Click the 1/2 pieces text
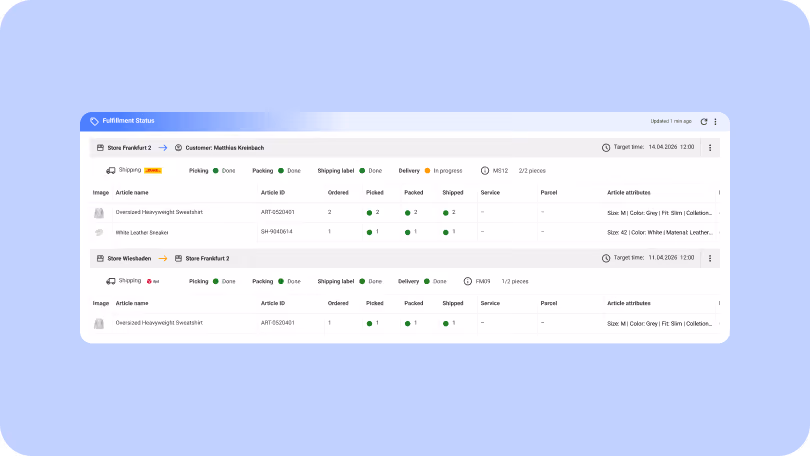 pos(515,281)
